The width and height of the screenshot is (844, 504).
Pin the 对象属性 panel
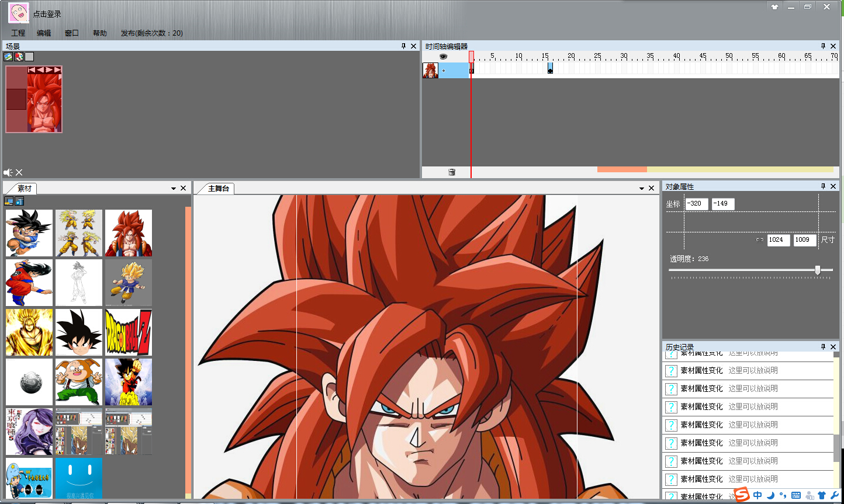(x=823, y=186)
